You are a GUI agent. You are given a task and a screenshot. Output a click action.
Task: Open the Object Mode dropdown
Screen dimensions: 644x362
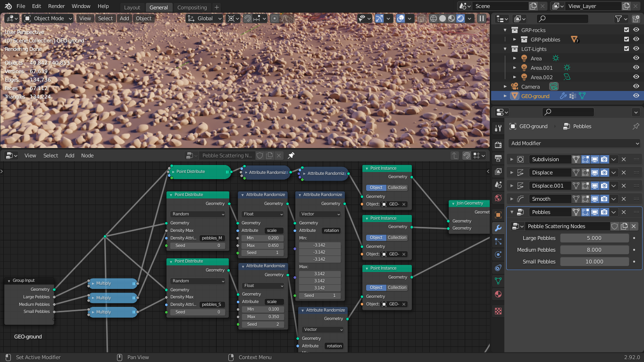tap(47, 18)
